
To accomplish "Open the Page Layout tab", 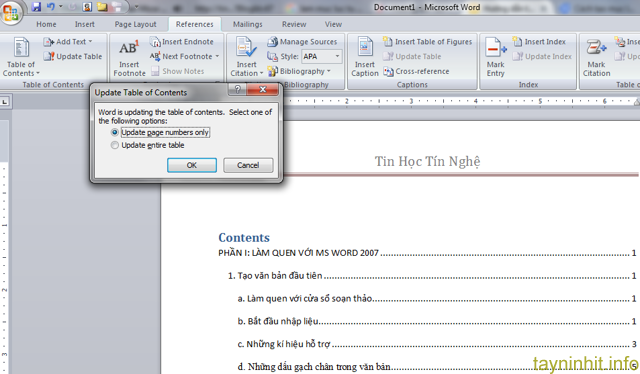I will 136,24.
